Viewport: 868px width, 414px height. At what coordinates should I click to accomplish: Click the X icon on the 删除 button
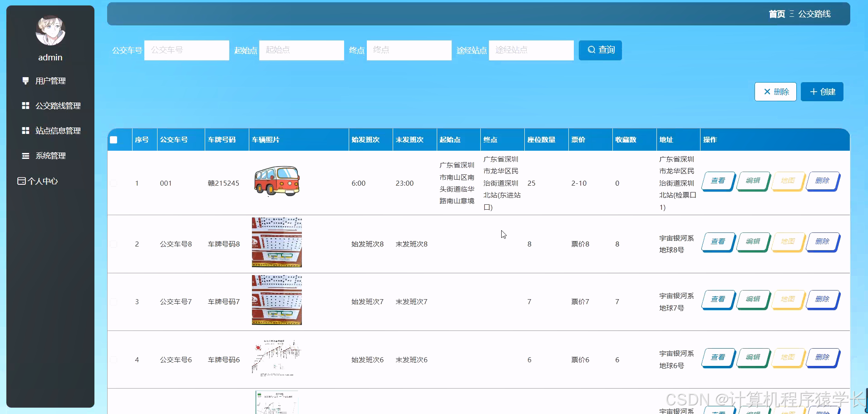[x=766, y=91]
